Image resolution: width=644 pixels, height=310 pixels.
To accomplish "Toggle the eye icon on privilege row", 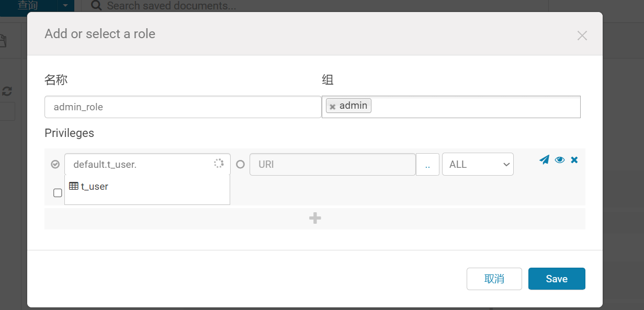I will click(x=560, y=160).
